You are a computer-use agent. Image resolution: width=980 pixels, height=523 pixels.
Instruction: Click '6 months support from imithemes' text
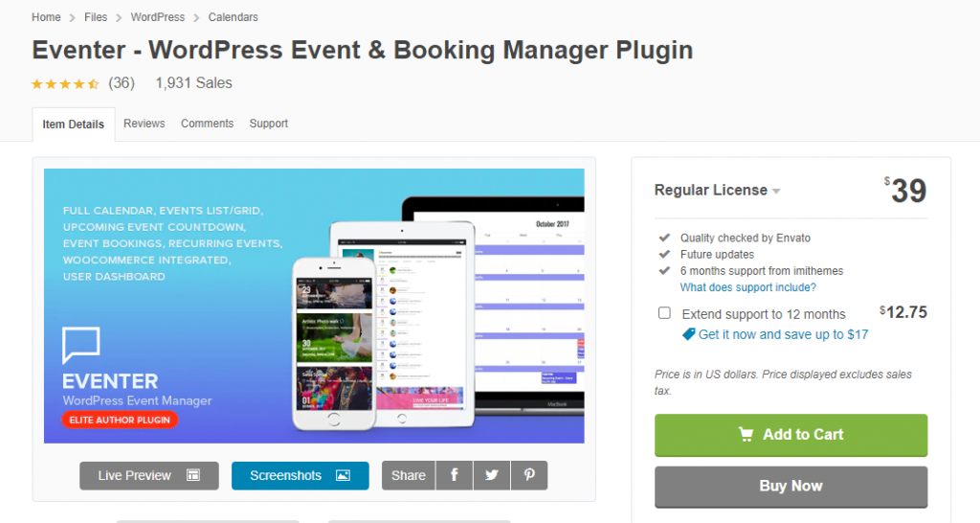coord(761,271)
